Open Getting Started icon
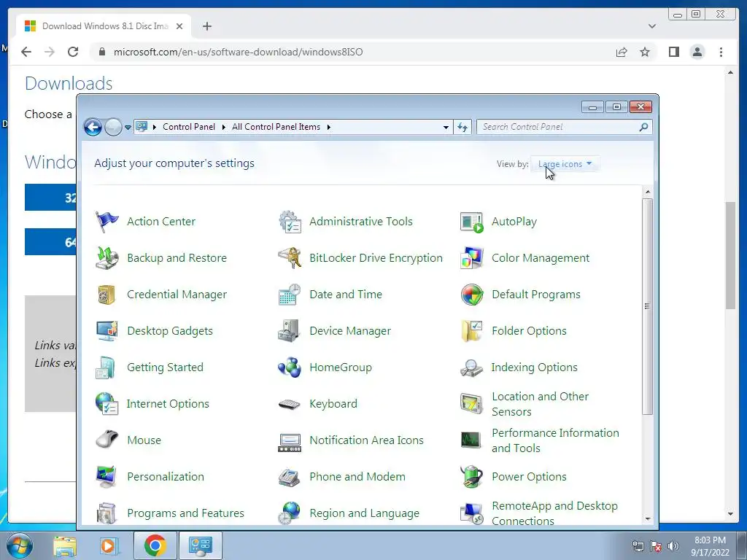This screenshot has width=747, height=560. (x=107, y=367)
